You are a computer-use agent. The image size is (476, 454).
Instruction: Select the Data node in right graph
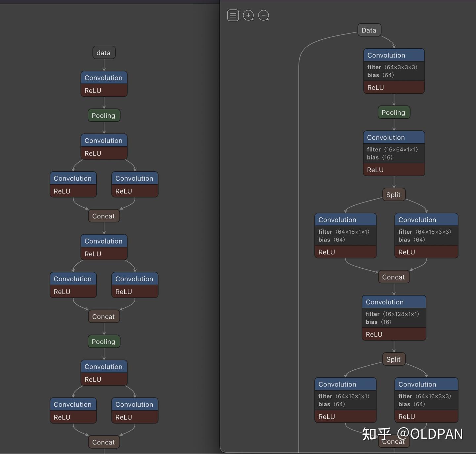[369, 30]
